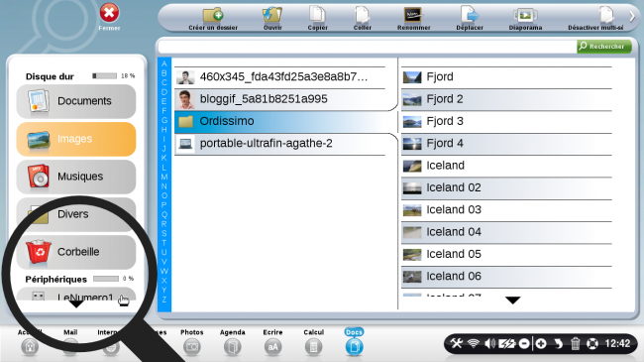This screenshot has height=362, width=644.
Task: Select the Copier toolbar icon
Action: [317, 15]
